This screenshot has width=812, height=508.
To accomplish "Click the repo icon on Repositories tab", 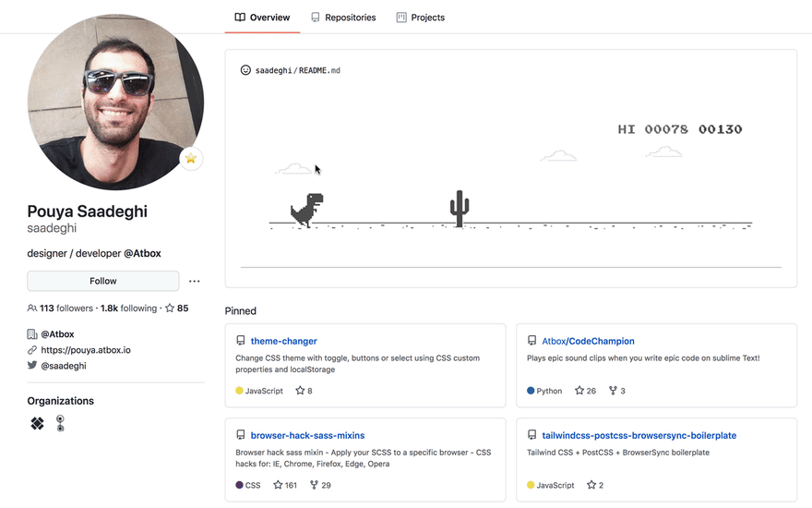I will [x=316, y=18].
